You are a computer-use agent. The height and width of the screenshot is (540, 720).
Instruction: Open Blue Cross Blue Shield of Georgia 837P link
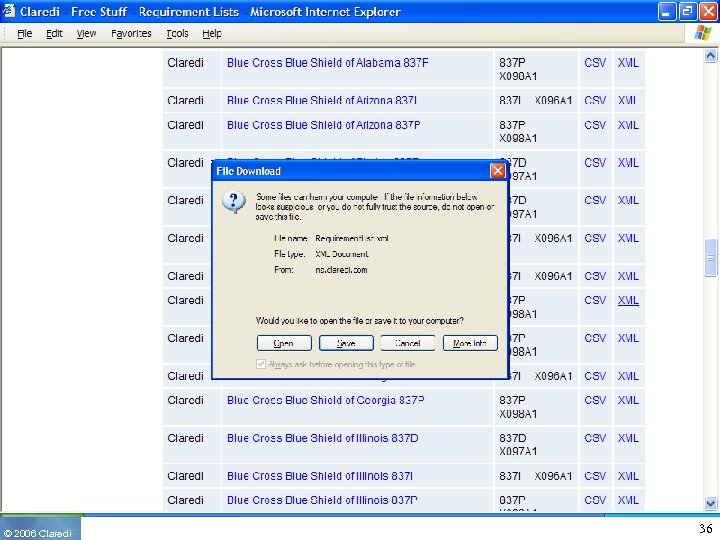click(x=325, y=400)
